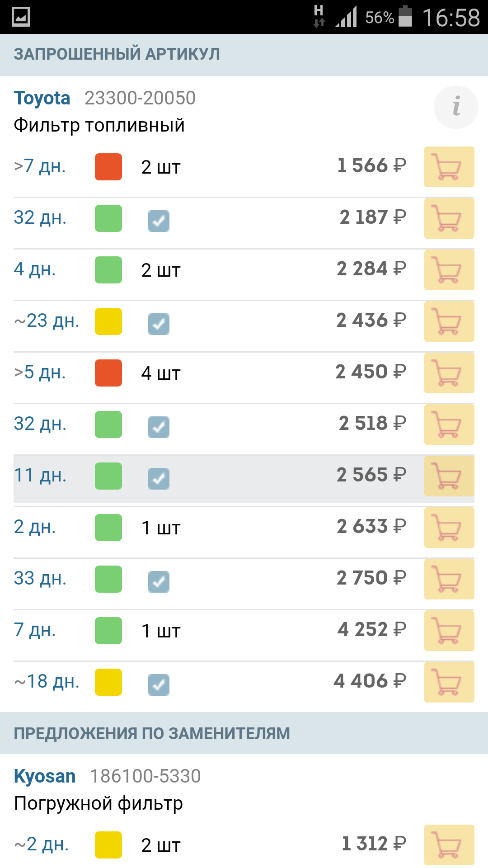Tap cart icon for 2 284 ₽ offer

coord(449,270)
